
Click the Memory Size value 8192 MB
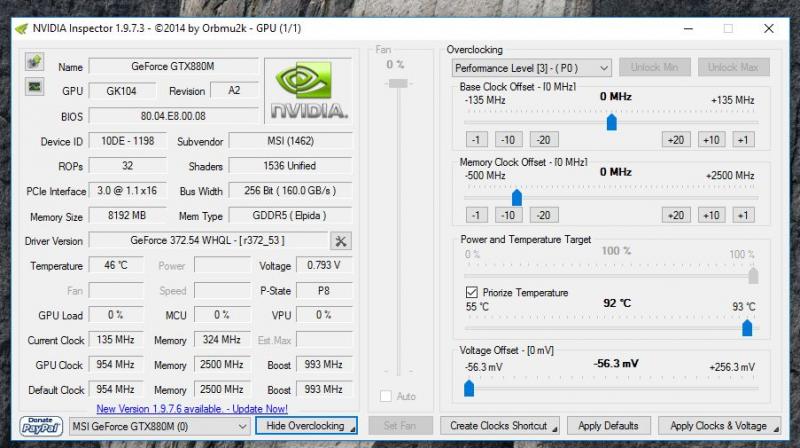128,215
